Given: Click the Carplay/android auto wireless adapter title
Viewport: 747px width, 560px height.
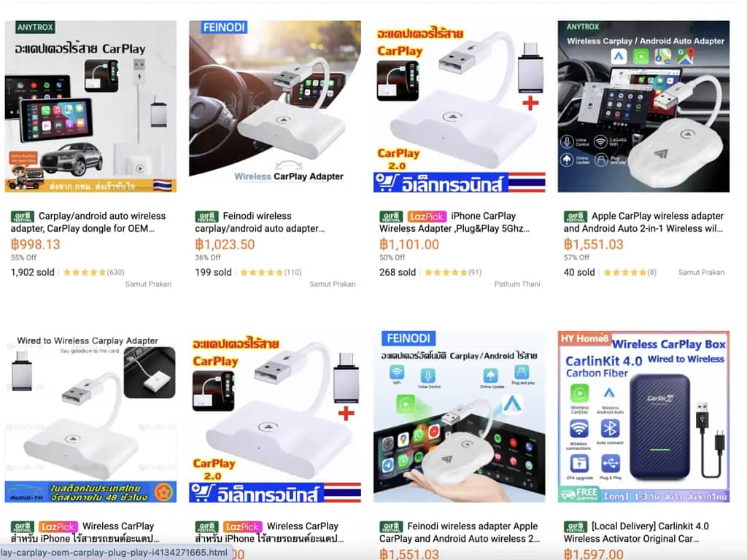Looking at the screenshot, I should click(x=88, y=222).
